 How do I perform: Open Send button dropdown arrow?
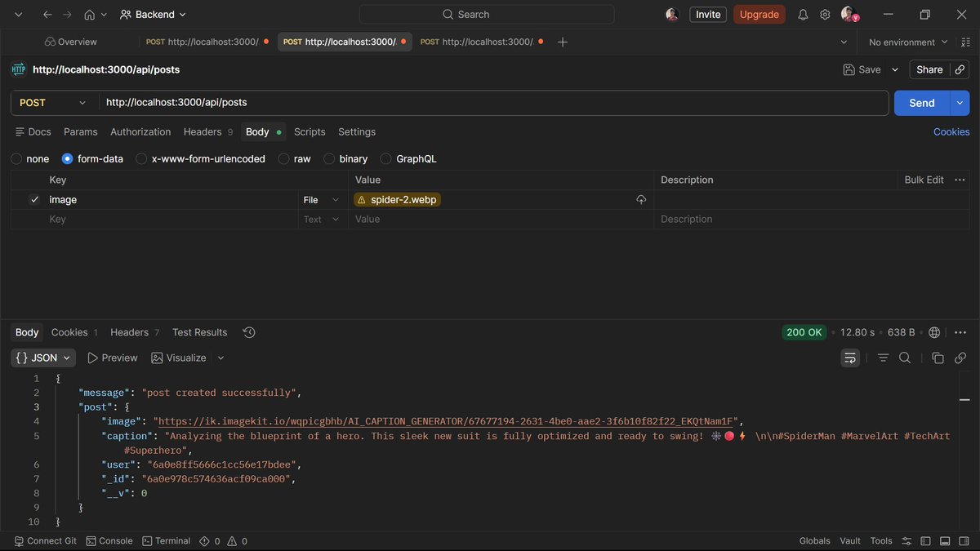tap(959, 103)
